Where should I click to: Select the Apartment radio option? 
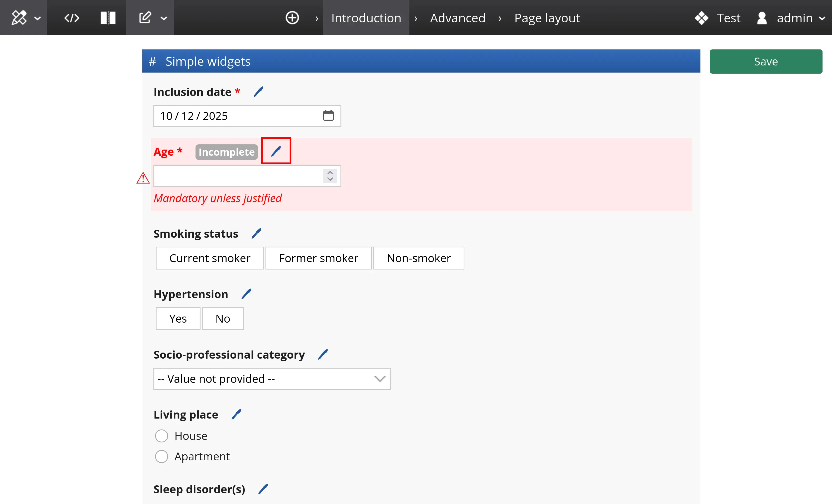click(161, 456)
